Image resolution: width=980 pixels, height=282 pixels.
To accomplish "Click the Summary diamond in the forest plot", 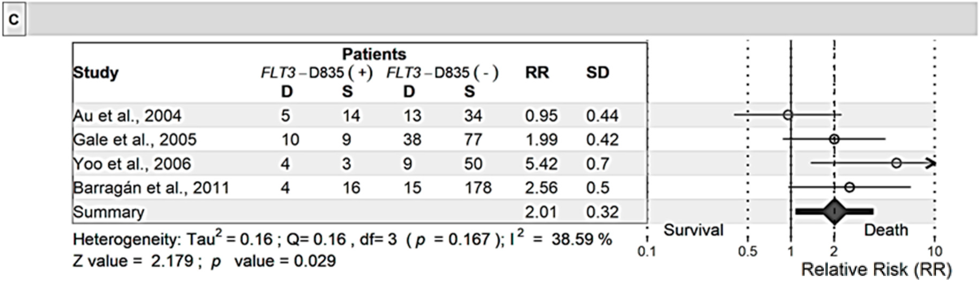I will click(834, 211).
